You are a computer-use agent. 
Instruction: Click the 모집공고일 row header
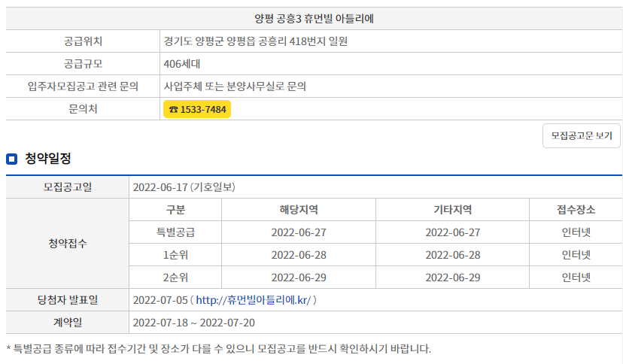tap(68, 187)
